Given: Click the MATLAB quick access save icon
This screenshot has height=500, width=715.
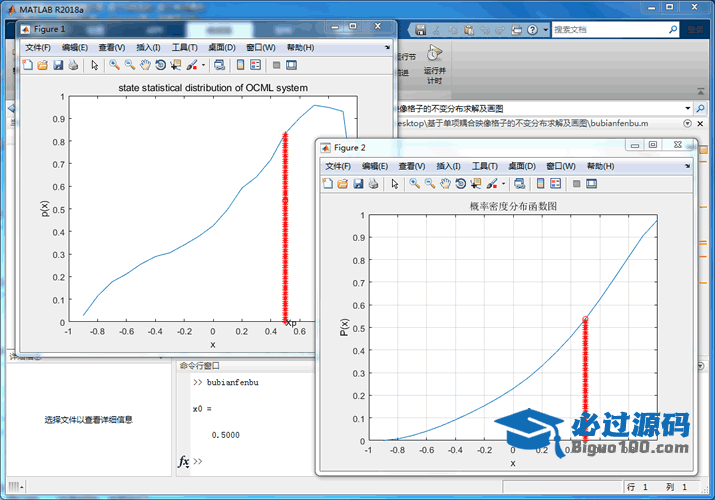Looking at the screenshot, I should (420, 30).
